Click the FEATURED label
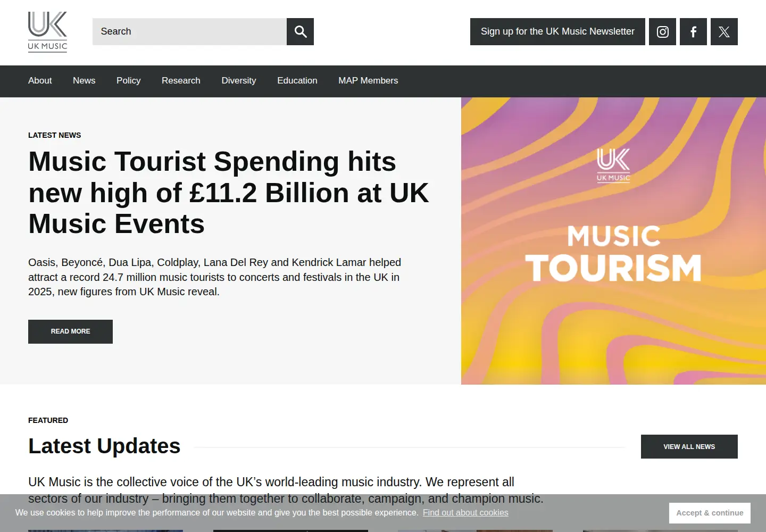Image resolution: width=766 pixels, height=532 pixels. click(48, 420)
